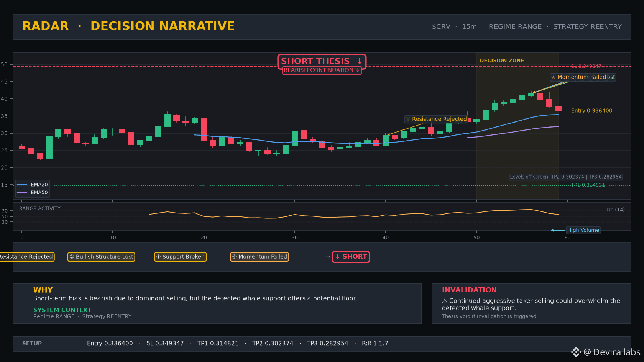Click the 15m timeframe label
Viewport: 644px width, 362px height.
[x=469, y=27]
